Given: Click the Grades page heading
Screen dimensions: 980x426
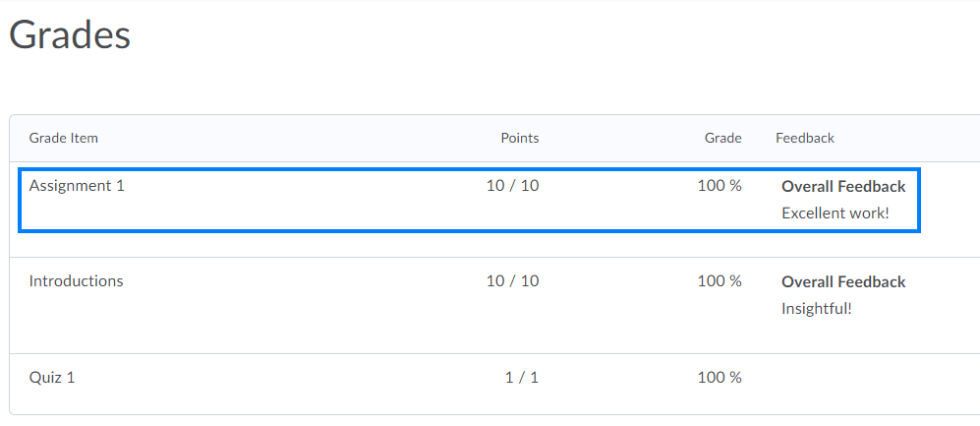Looking at the screenshot, I should click(x=70, y=35).
